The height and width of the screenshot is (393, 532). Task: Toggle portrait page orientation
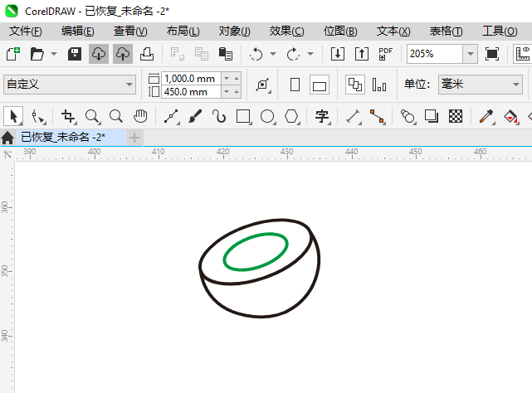pyautogui.click(x=295, y=85)
